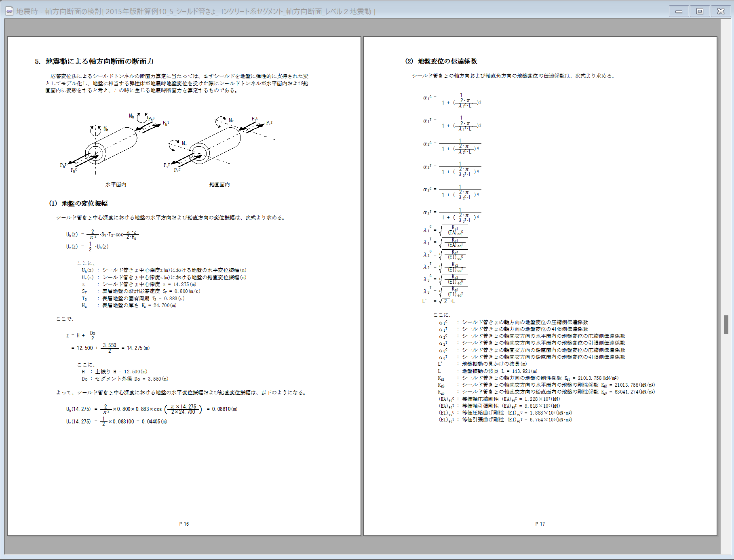Click the section 5 heading 地震動による軸方向断面の断面力
Screen dimensions: 734x560
(99, 61)
